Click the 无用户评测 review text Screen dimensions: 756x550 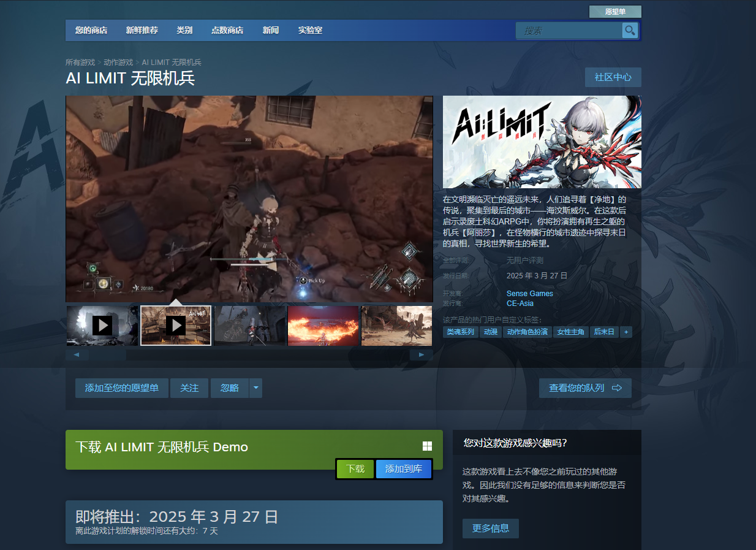[525, 261]
